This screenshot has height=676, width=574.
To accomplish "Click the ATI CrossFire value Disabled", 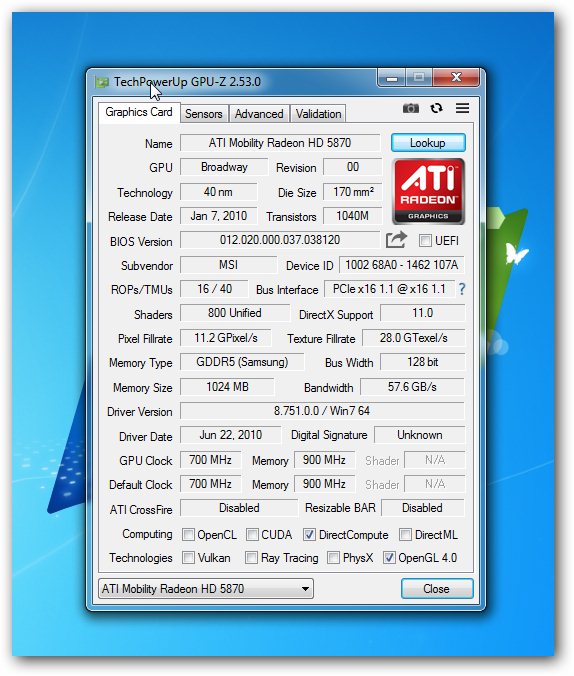I will click(x=239, y=508).
